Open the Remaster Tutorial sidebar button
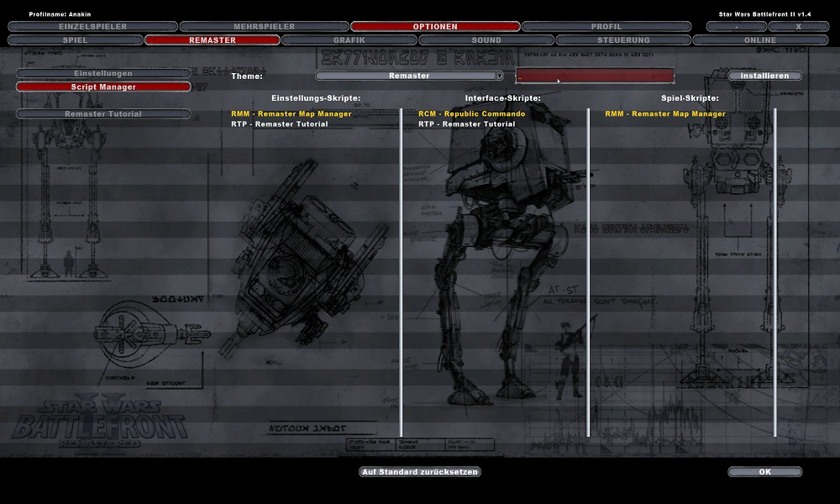Viewport: 840px width, 504px height. [103, 114]
